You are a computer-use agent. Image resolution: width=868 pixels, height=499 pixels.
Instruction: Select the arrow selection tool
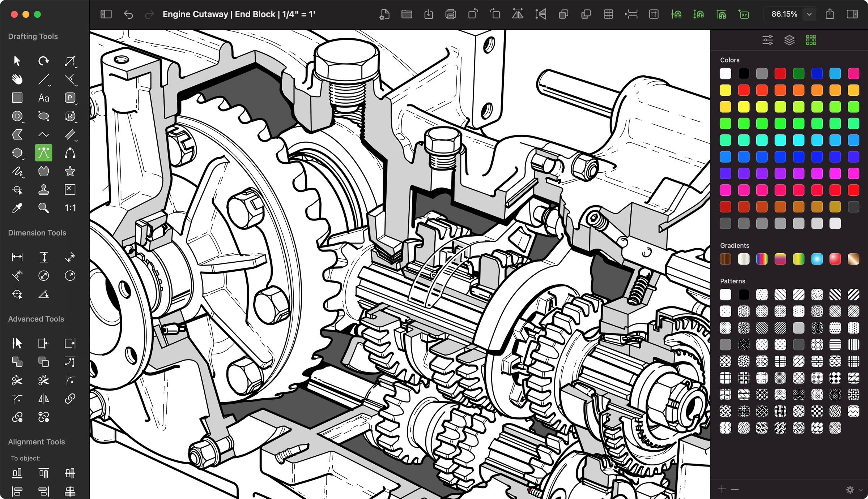pyautogui.click(x=17, y=61)
